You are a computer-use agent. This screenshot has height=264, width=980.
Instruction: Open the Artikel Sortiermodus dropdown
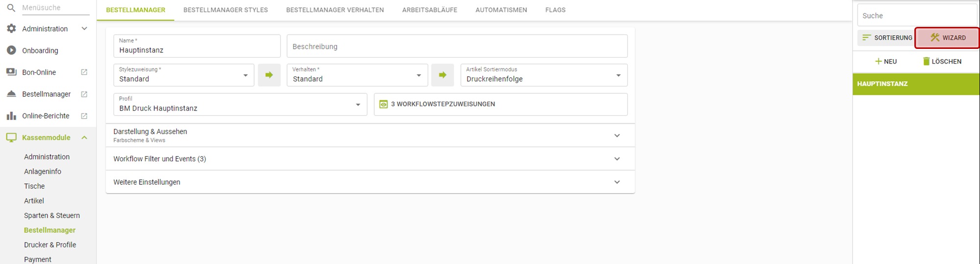(x=544, y=75)
